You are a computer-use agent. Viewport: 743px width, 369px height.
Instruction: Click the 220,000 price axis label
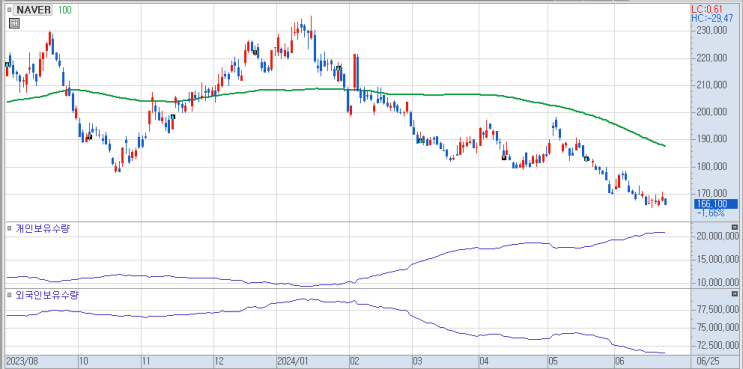pyautogui.click(x=711, y=58)
